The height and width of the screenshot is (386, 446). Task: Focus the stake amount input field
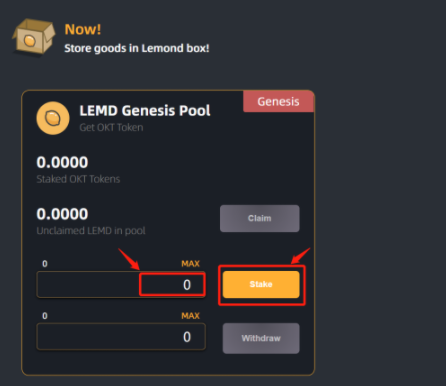click(x=121, y=284)
